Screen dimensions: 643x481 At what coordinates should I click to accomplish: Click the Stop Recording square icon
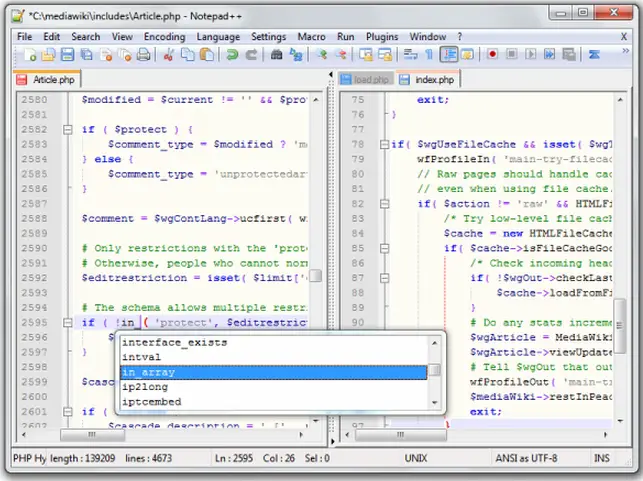tap(511, 55)
